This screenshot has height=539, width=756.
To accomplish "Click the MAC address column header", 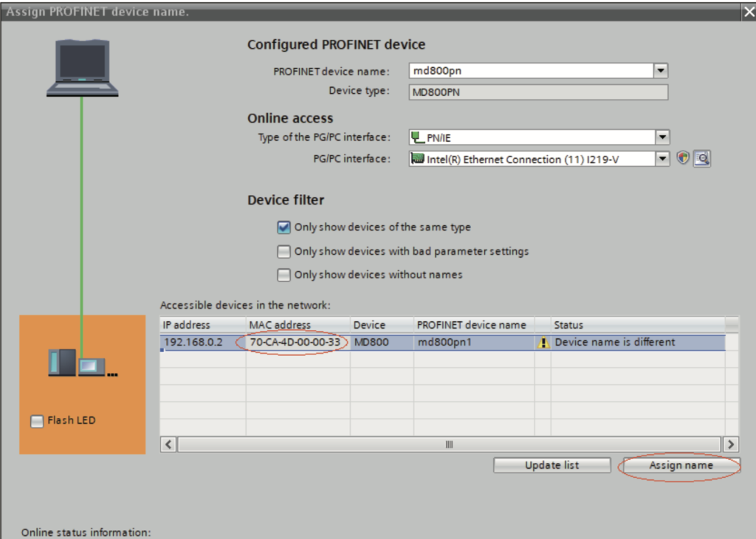I will 281,325.
